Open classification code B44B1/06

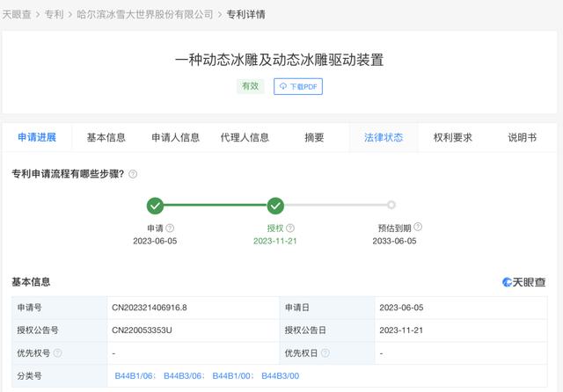click(135, 376)
